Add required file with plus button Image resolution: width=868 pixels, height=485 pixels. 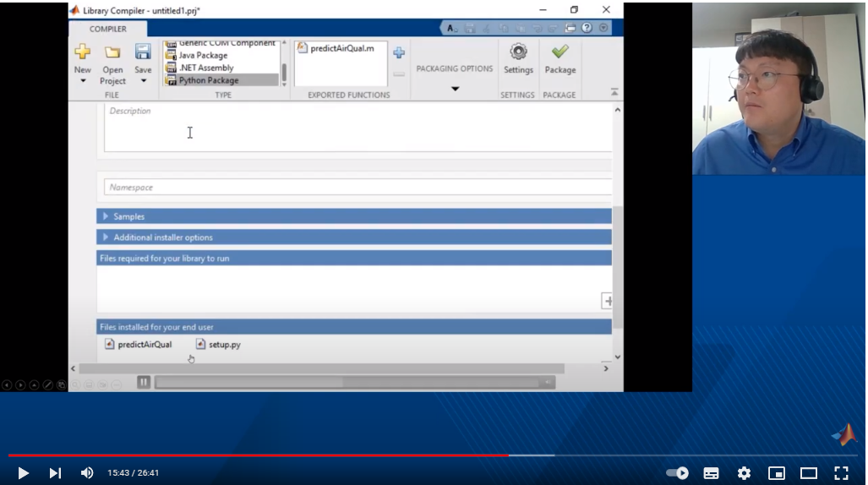(x=607, y=301)
